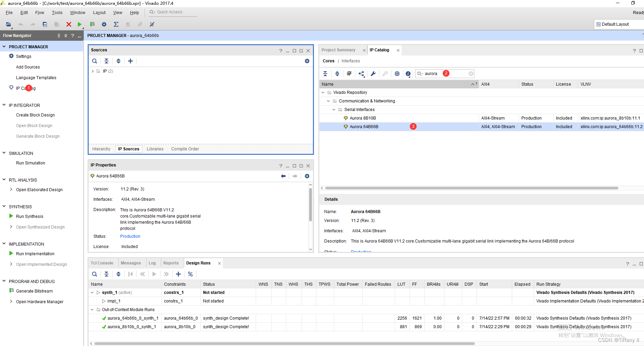This screenshot has width=644, height=346.
Task: Select aurora_64b66b_0_synth_1 run row
Action: [x=366, y=318]
